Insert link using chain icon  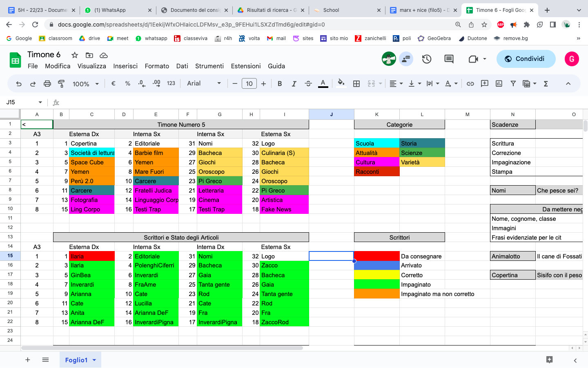pyautogui.click(x=470, y=83)
